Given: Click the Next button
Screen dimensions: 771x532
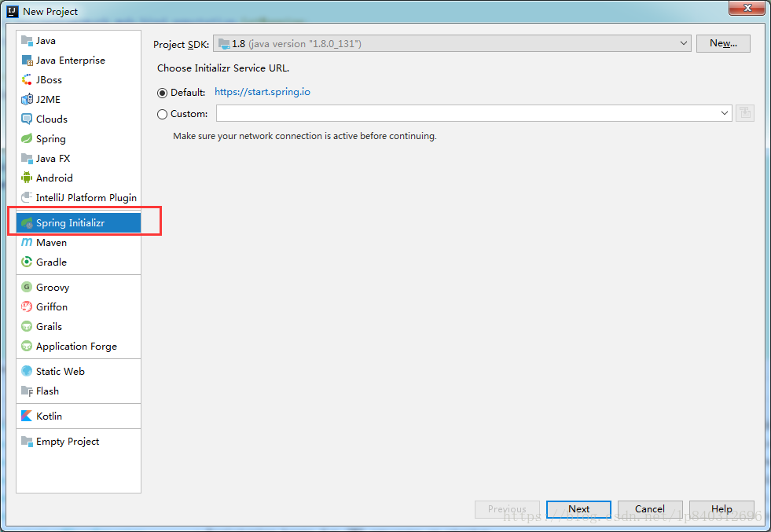Looking at the screenshot, I should coord(578,509).
